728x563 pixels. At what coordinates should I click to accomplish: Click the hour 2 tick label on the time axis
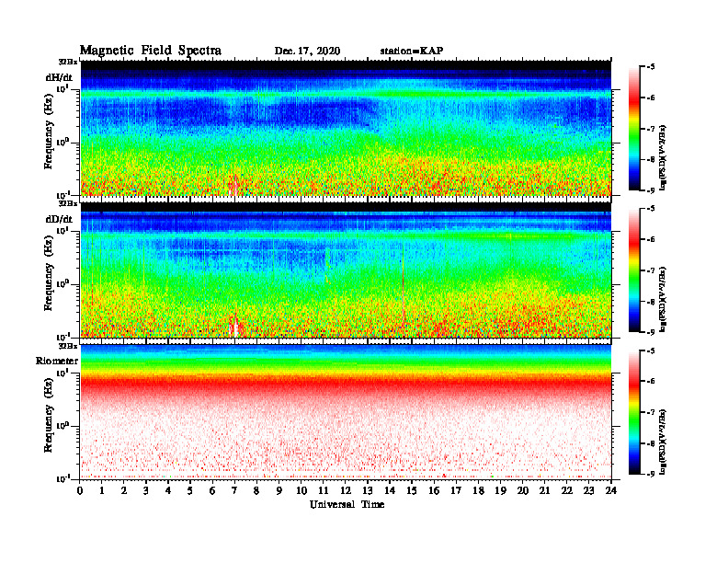click(124, 491)
